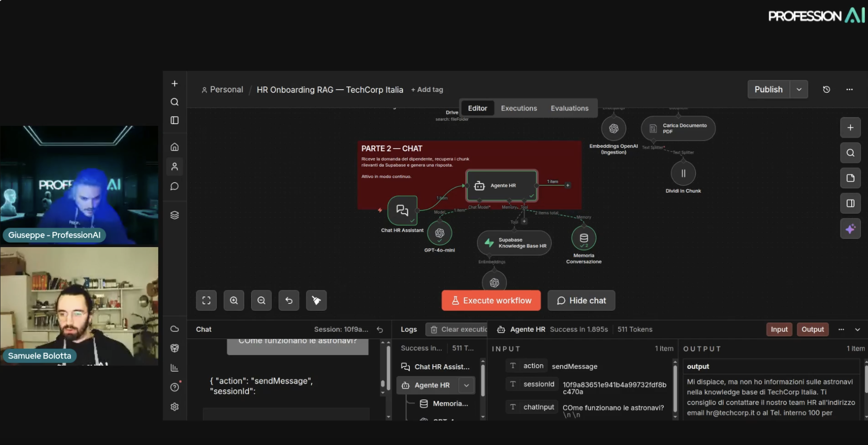Toggle the Input pane in log details
Screen dimensions: 868x445
click(x=779, y=329)
